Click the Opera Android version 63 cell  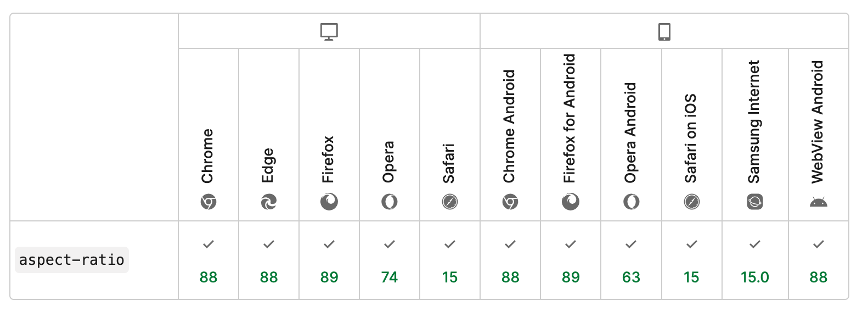pyautogui.click(x=631, y=260)
